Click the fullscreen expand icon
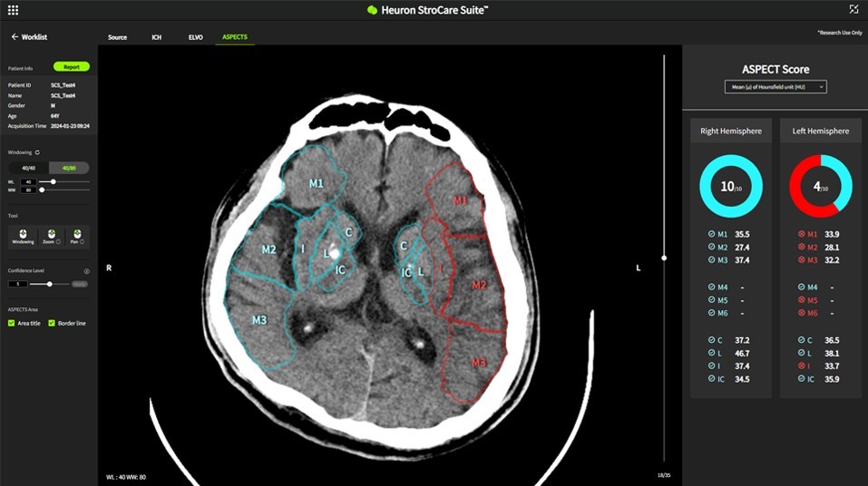 click(x=853, y=10)
